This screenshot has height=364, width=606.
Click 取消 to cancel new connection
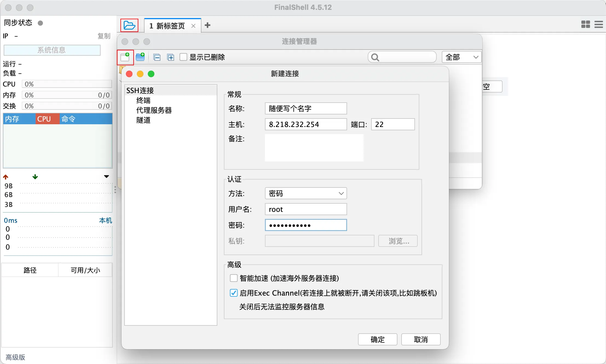(421, 339)
